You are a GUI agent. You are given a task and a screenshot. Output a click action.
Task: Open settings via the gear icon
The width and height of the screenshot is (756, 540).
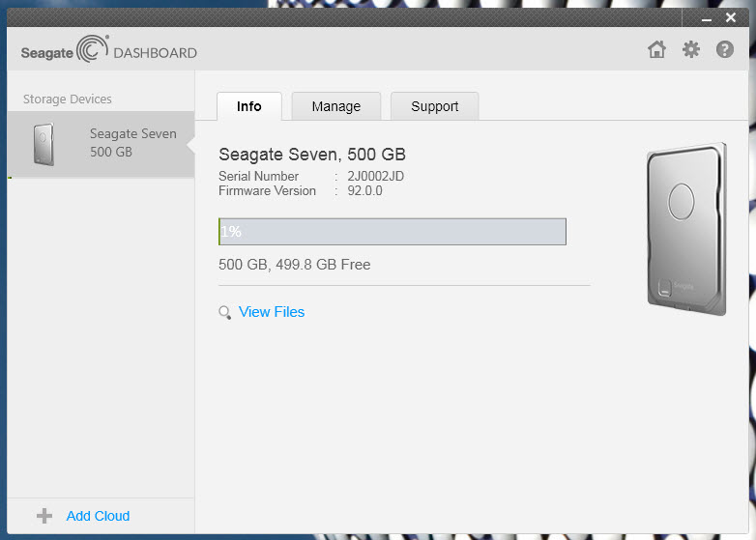[691, 49]
